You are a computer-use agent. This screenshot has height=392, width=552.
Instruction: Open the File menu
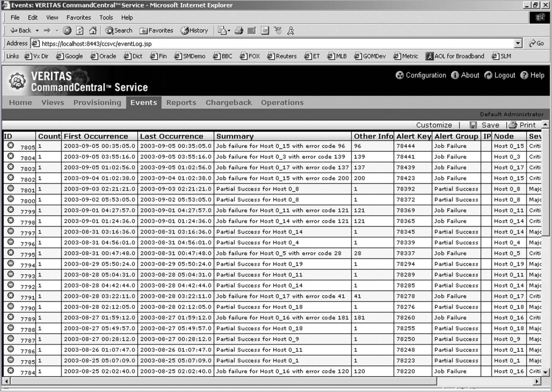tap(15, 17)
